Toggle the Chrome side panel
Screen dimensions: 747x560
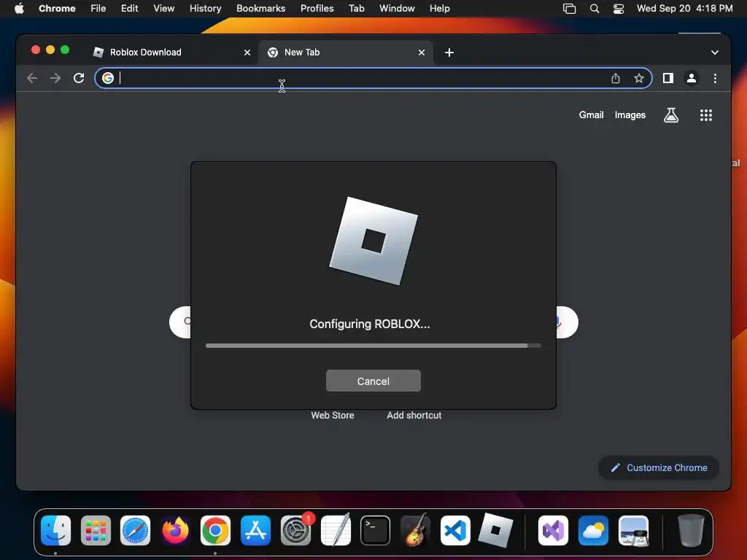668,78
